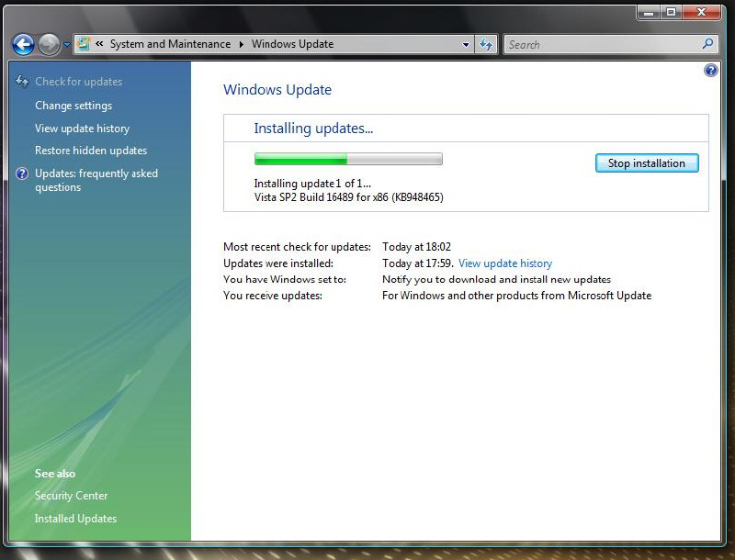Go back using the Back arrow button
Viewport: 735px width, 560px height.
pos(24,45)
